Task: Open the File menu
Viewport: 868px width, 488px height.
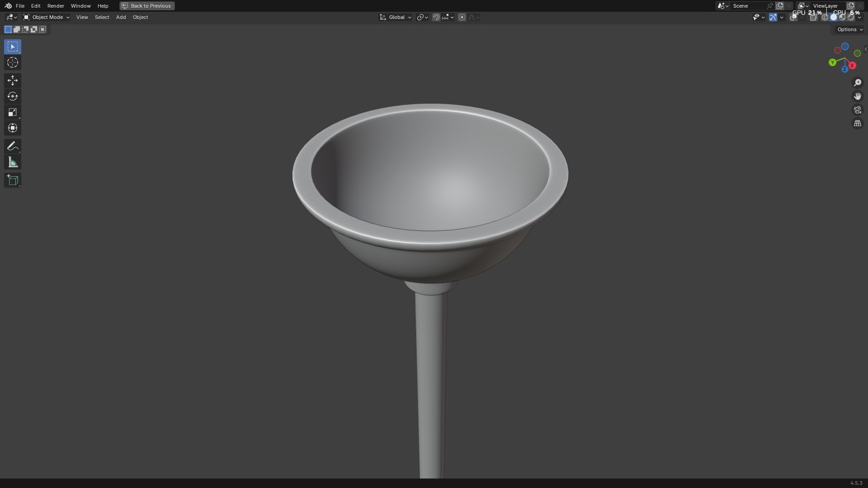Action: click(20, 6)
